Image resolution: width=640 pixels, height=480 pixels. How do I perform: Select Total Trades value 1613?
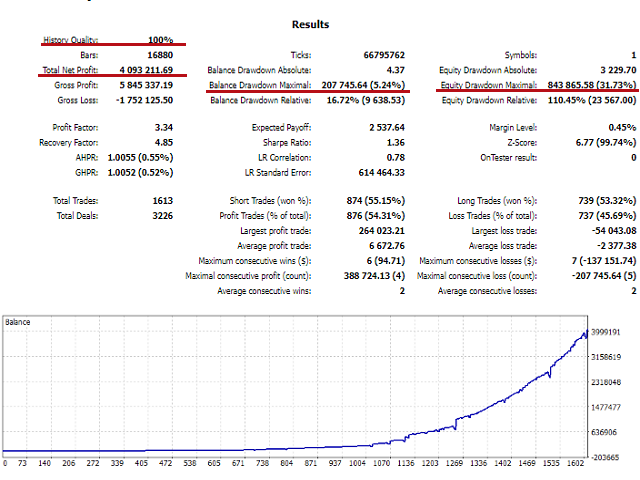click(x=163, y=201)
